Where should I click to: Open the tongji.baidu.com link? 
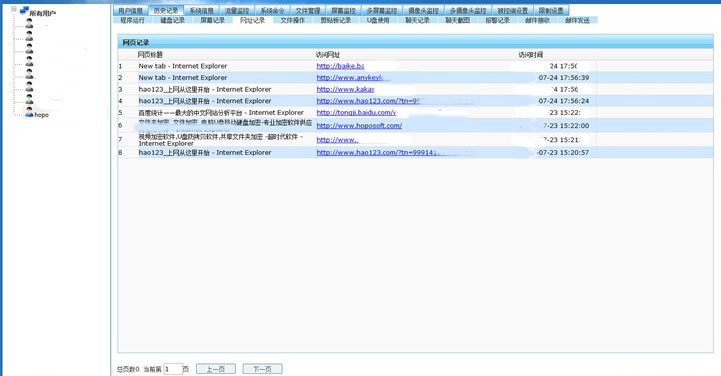tap(356, 113)
